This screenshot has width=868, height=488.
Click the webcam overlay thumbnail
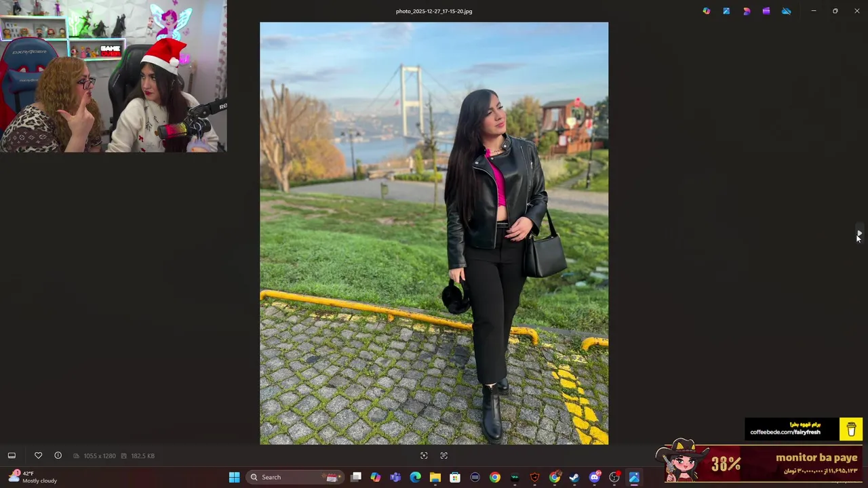pos(113,76)
